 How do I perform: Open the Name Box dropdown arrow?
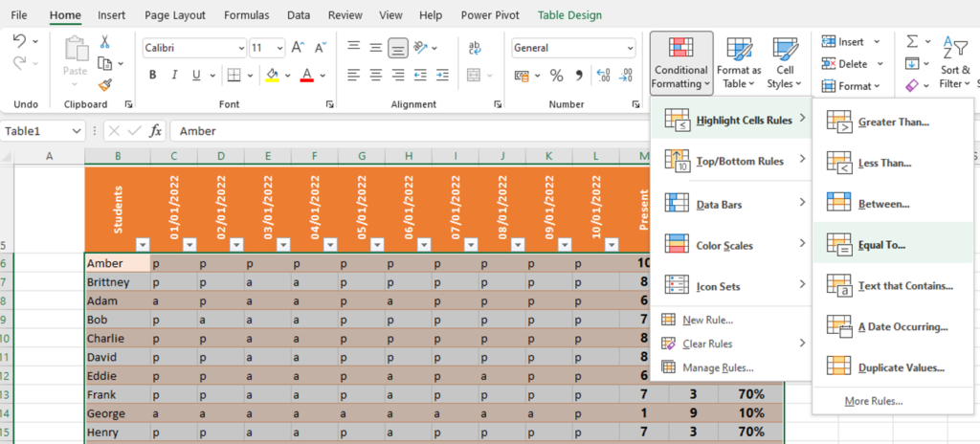(x=77, y=131)
